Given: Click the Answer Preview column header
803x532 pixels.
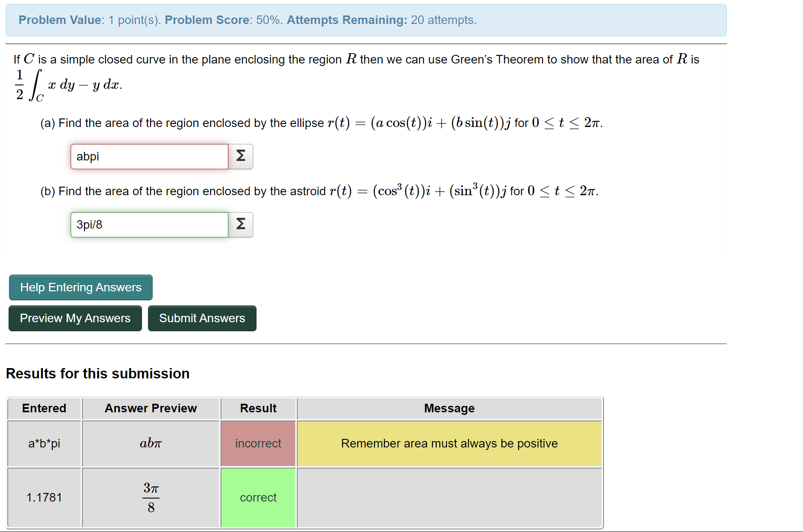Looking at the screenshot, I should (151, 408).
